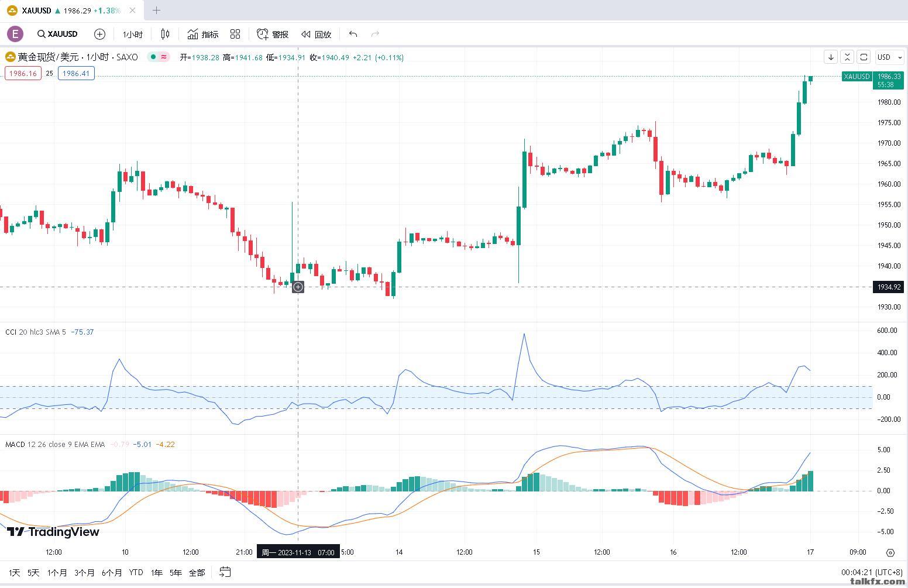The height and width of the screenshot is (588, 908).
Task: Set range to 1天
Action: pyautogui.click(x=15, y=572)
